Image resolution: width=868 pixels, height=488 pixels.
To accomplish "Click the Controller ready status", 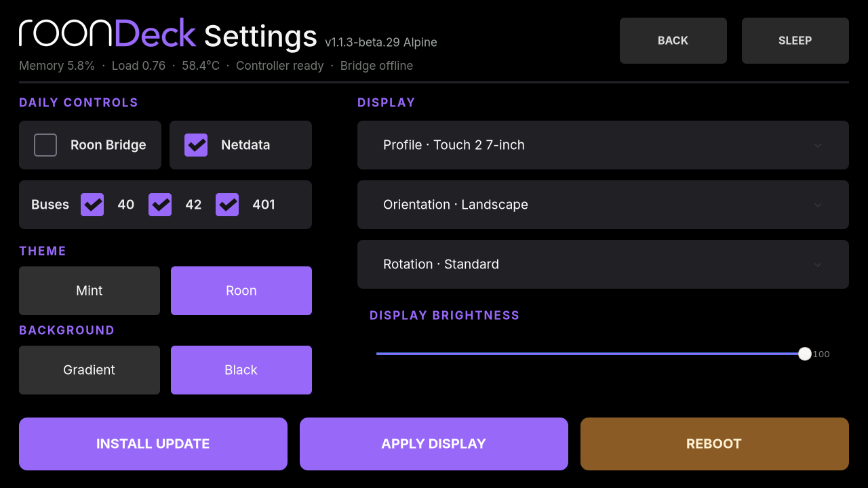I will point(280,66).
